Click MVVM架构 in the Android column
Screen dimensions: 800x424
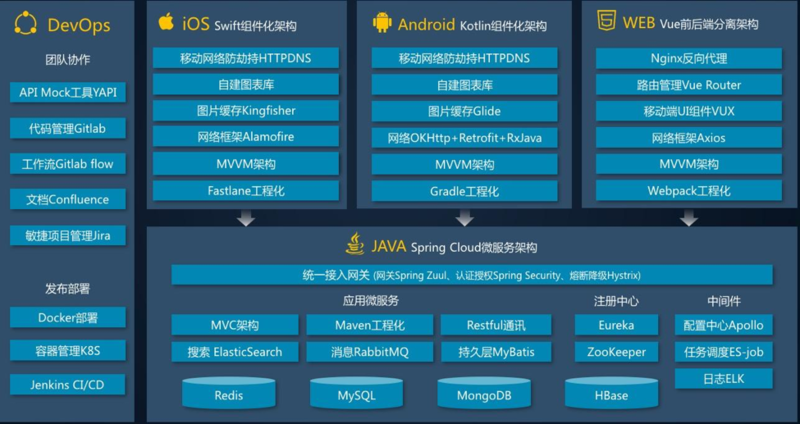click(464, 164)
